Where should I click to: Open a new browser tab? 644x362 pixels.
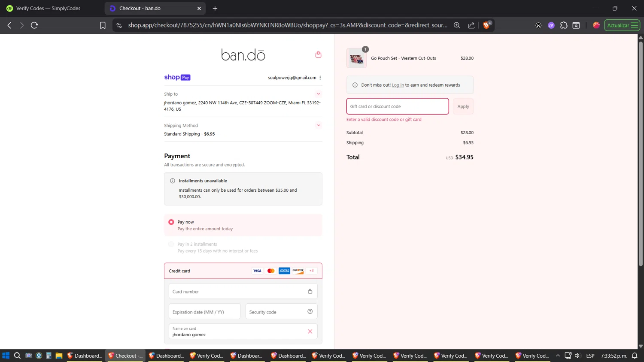click(x=215, y=8)
